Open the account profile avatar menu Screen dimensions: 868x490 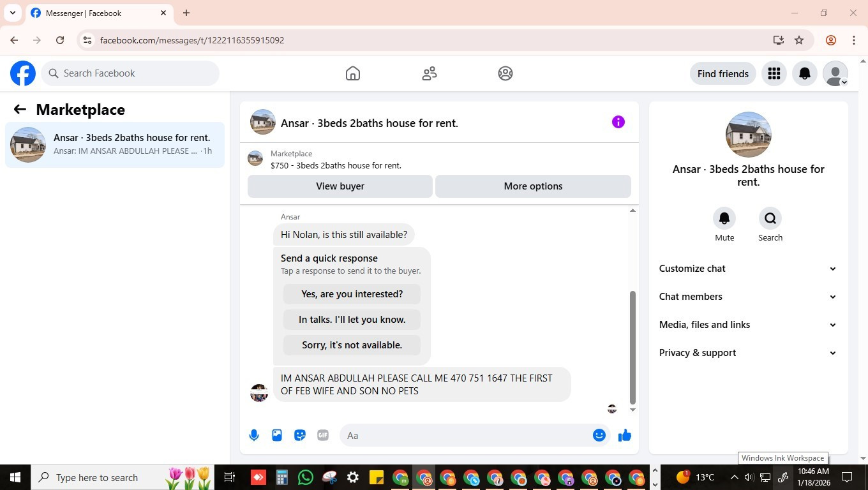coord(835,73)
